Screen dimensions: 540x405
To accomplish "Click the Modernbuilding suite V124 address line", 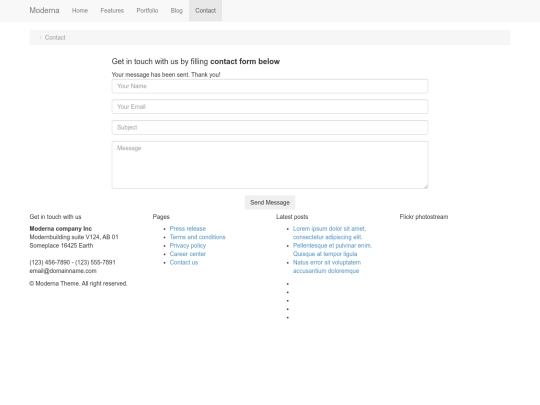I will [x=74, y=237].
